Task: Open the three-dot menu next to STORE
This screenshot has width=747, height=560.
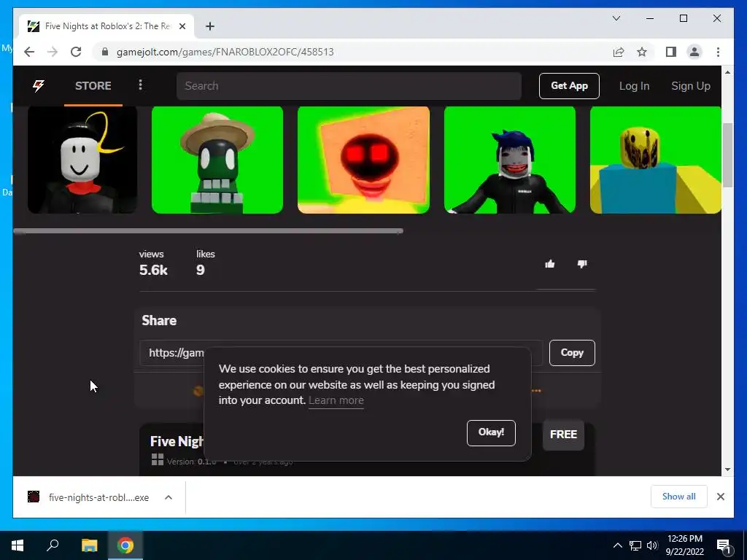Action: (x=140, y=85)
